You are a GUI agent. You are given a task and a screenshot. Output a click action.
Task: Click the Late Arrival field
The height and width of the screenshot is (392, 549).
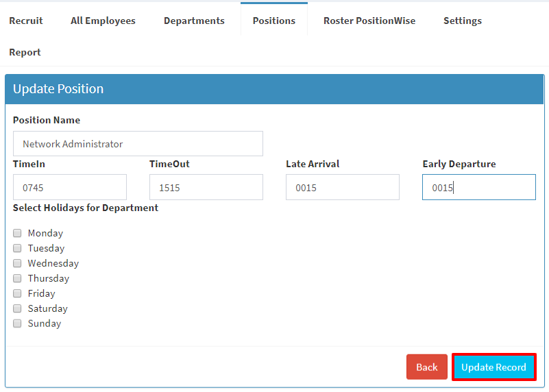click(343, 187)
